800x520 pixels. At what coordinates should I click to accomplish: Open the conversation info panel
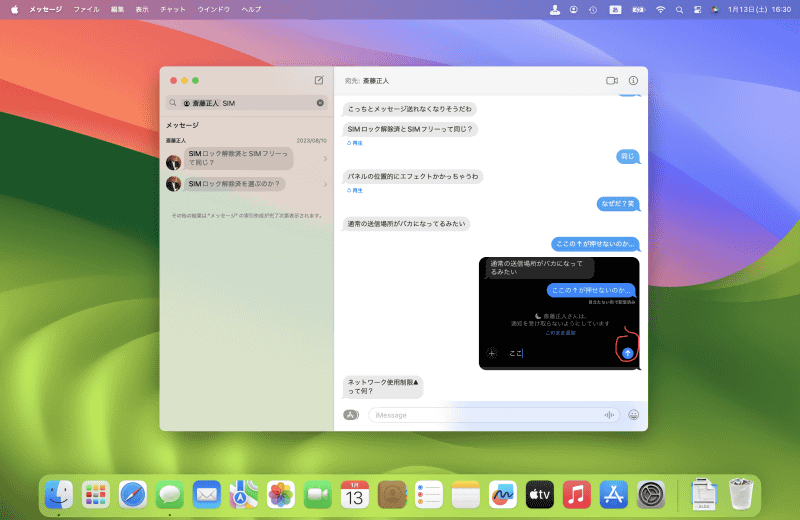[x=633, y=81]
